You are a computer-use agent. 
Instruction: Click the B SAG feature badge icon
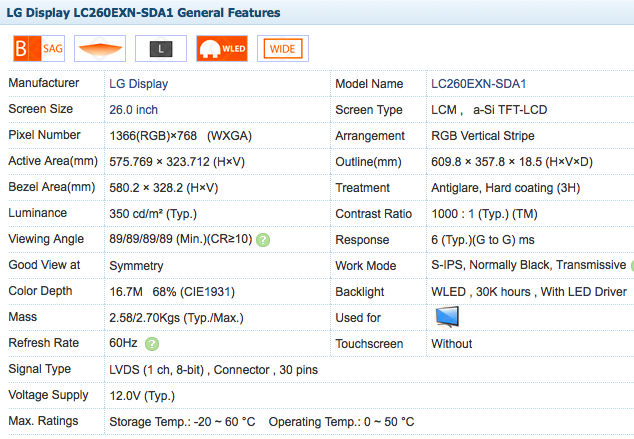point(39,49)
